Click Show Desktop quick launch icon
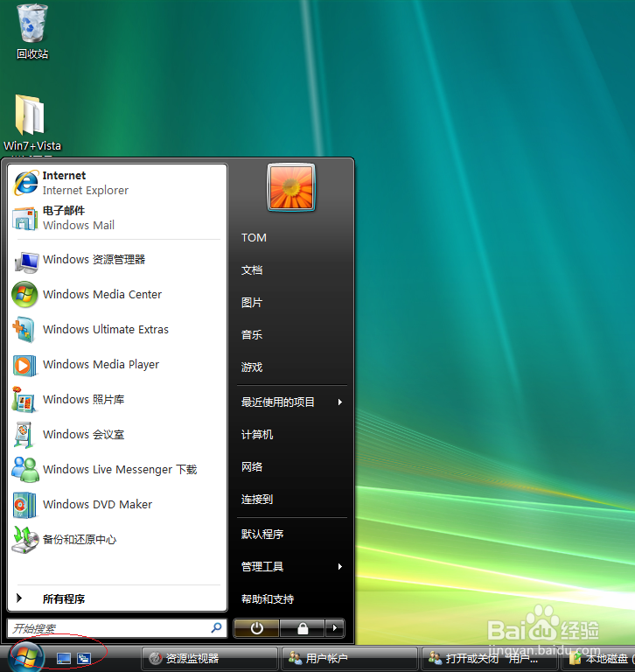Viewport: 635px width, 672px height. (64, 659)
